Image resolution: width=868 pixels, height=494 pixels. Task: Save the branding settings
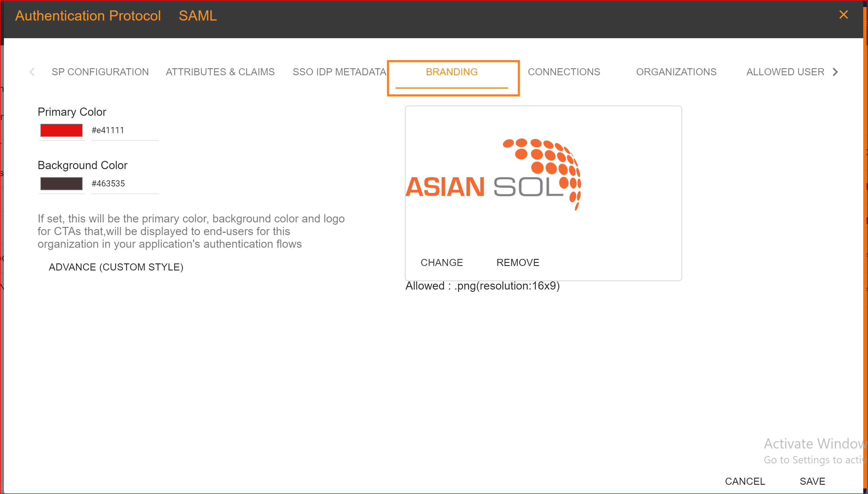812,481
